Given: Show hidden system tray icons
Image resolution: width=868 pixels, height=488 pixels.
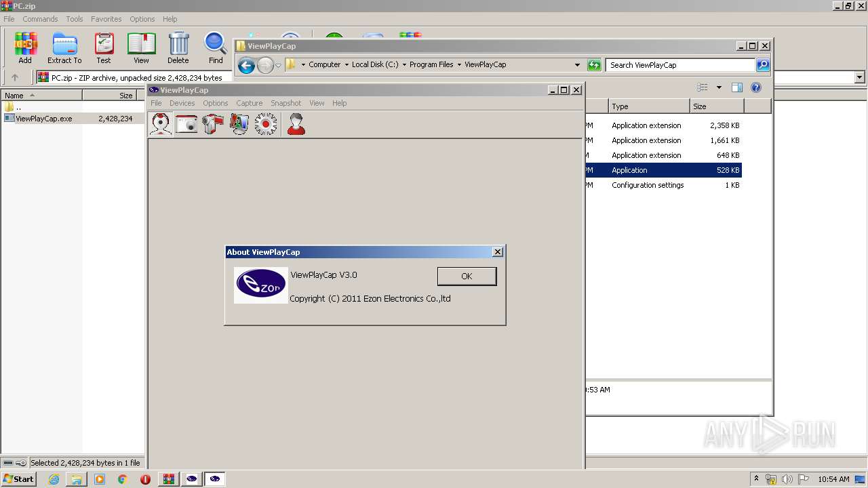Looking at the screenshot, I should pos(757,479).
